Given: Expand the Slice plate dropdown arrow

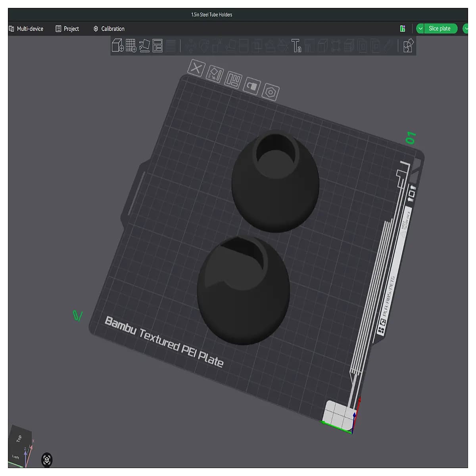Looking at the screenshot, I should pyautogui.click(x=420, y=29).
